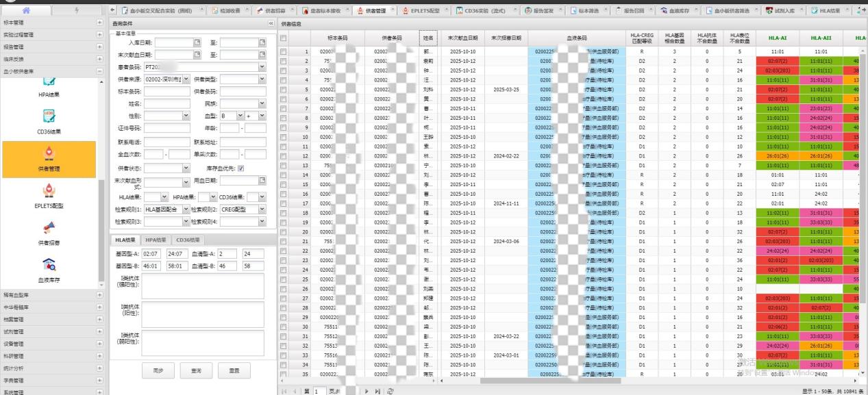
Task: Check the checkbox for row 5
Action: click(284, 89)
